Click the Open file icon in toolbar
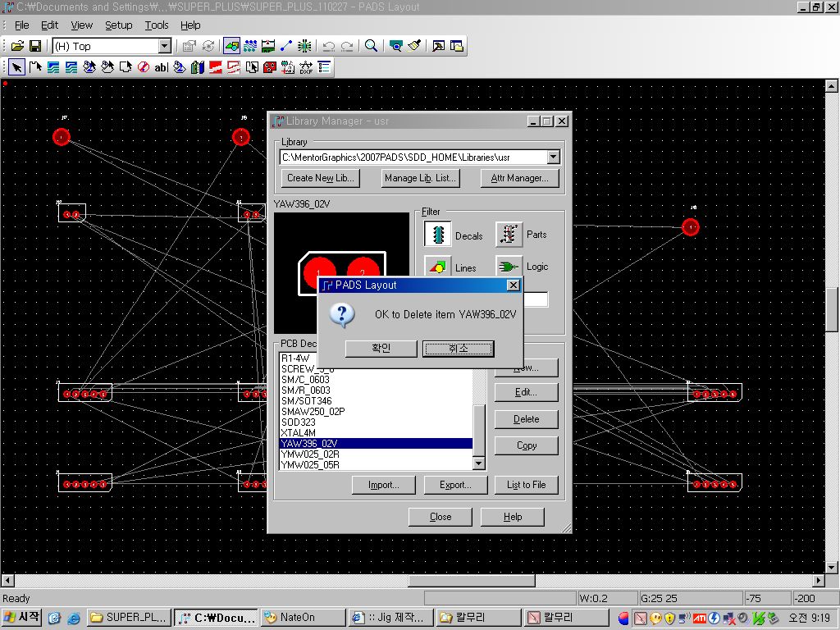This screenshot has height=630, width=840. point(17,46)
